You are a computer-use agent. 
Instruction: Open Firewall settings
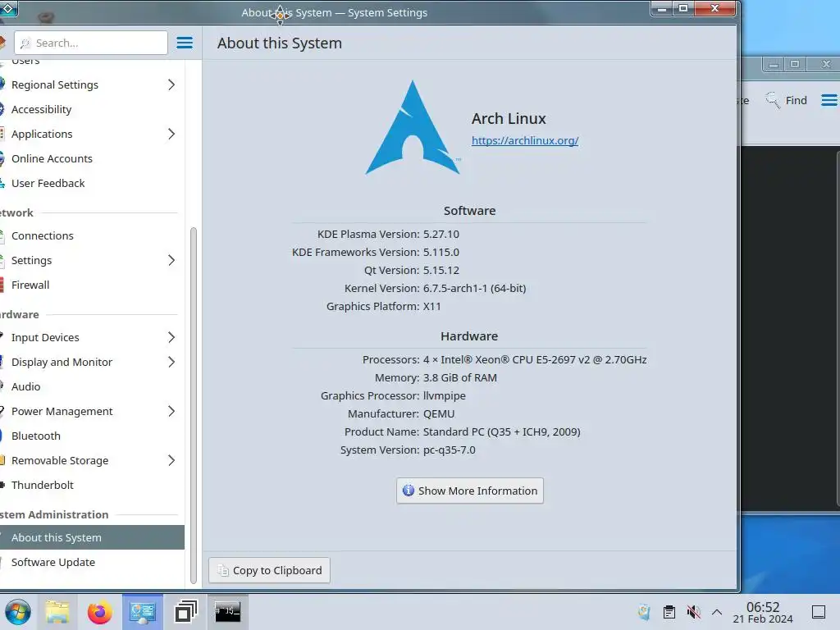coord(91,285)
